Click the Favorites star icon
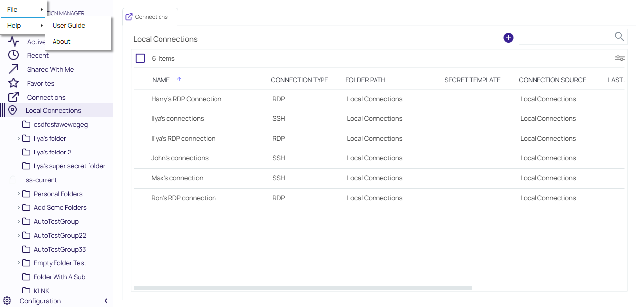Image resolution: width=644 pixels, height=307 pixels. point(13,83)
